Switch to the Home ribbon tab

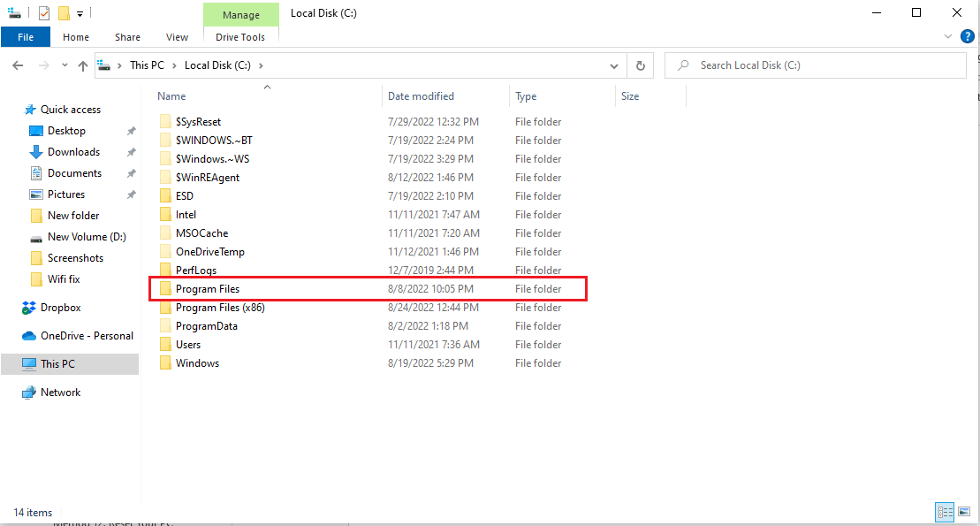(76, 37)
